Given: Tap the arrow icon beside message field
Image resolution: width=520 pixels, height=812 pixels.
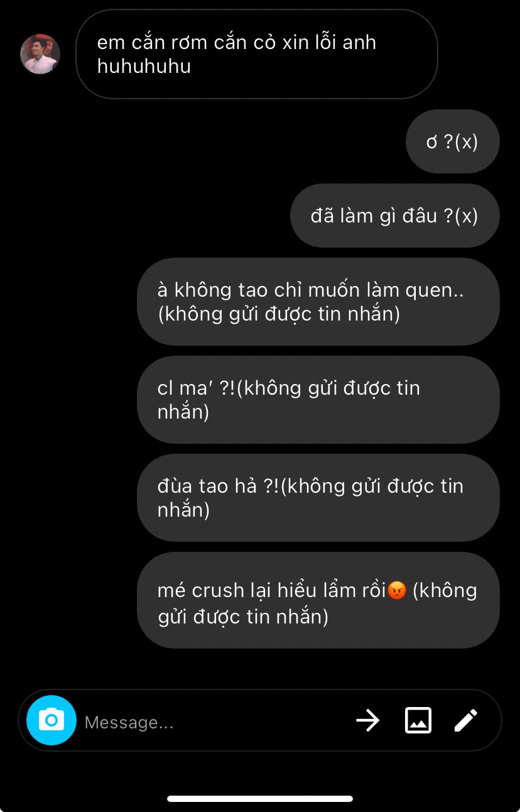Looking at the screenshot, I should pyautogui.click(x=367, y=720).
